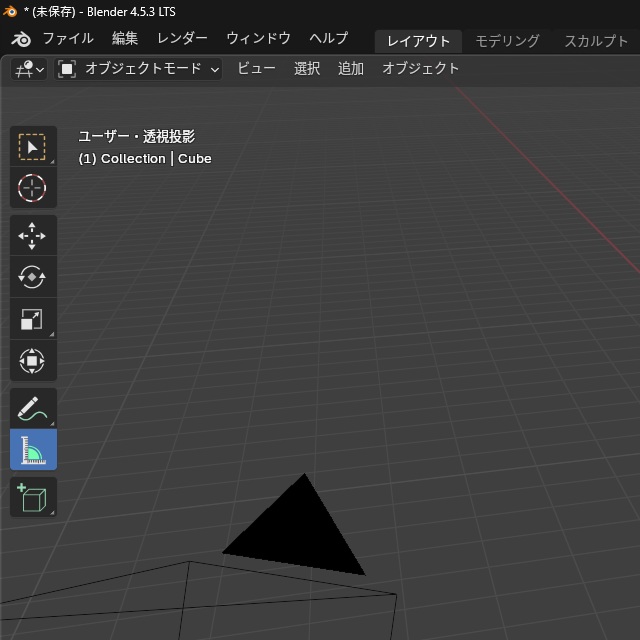Open the ファイル menu
Viewport: 640px width, 640px height.
click(68, 38)
